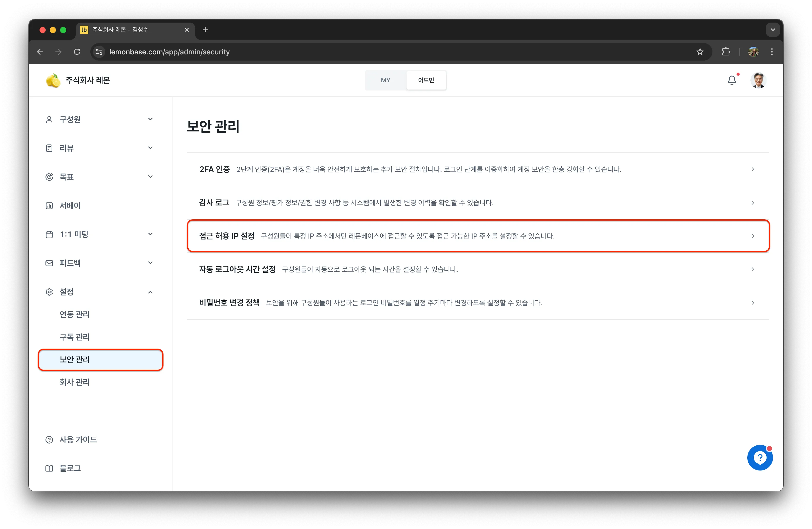This screenshot has width=812, height=529.
Task: Click the 블로그 book icon
Action: click(x=49, y=468)
